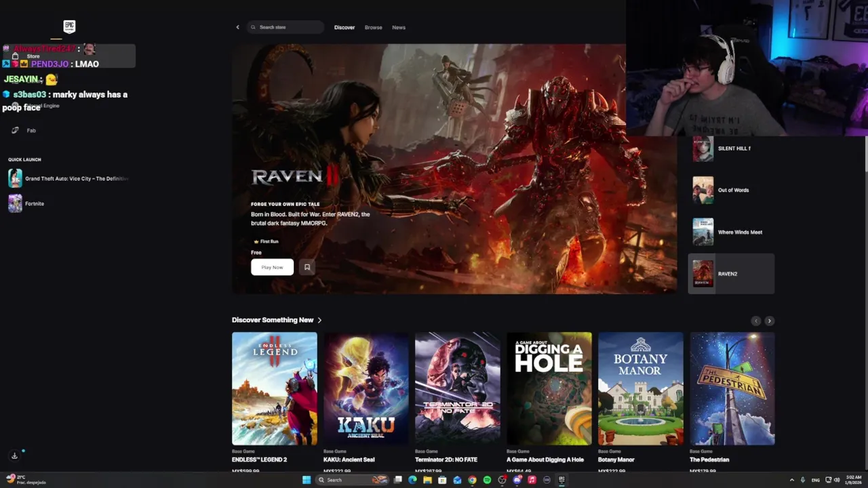Screen dimensions: 868x488
Task: Click previous arrow in Discover Something New
Action: 756,321
